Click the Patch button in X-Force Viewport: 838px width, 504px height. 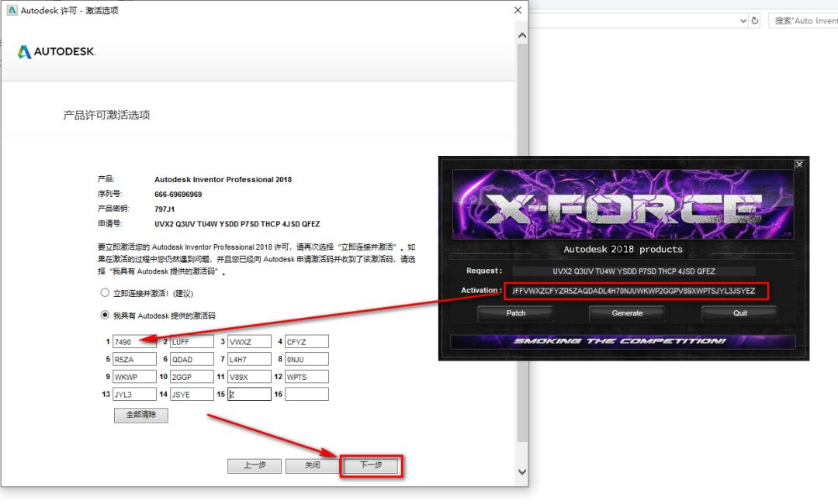point(514,313)
